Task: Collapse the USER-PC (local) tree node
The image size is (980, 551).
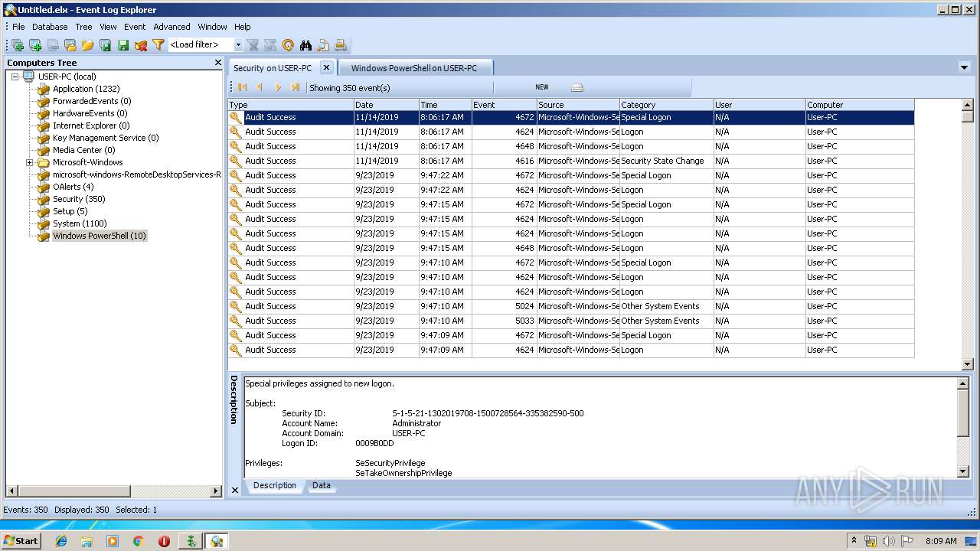Action: (x=15, y=77)
